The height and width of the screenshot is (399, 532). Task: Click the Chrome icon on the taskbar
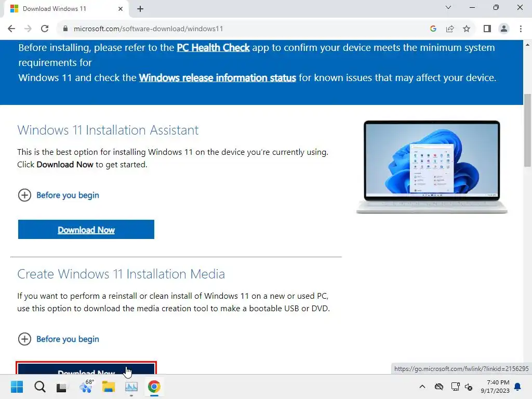[x=154, y=387]
